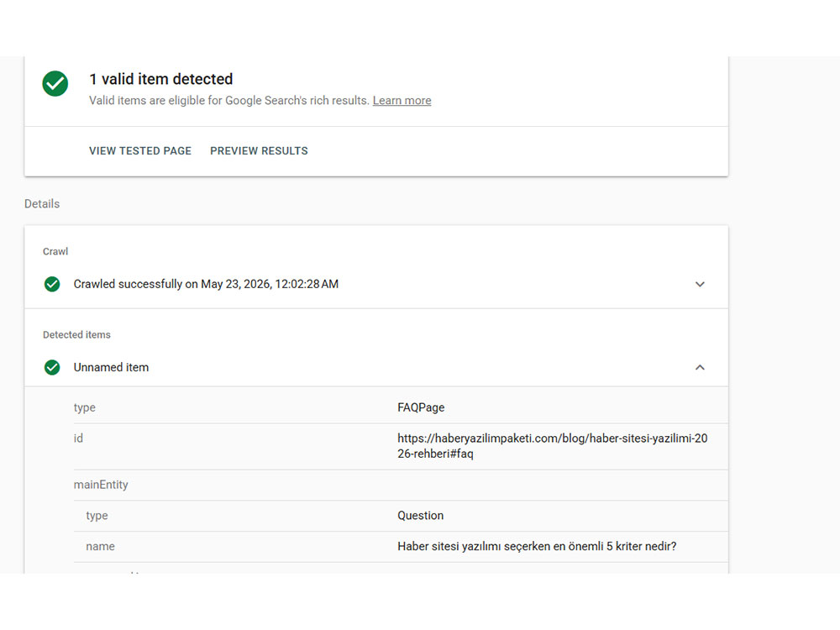Click the Crawl section label

coord(55,252)
